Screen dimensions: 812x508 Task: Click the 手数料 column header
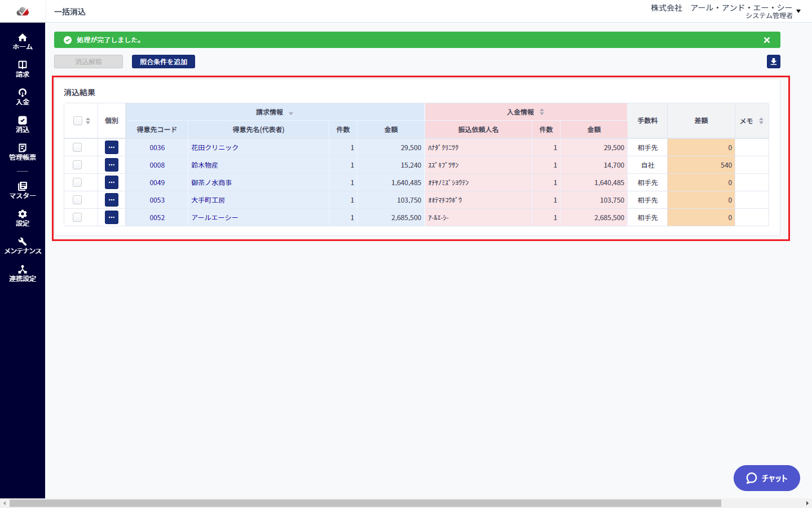tap(647, 121)
